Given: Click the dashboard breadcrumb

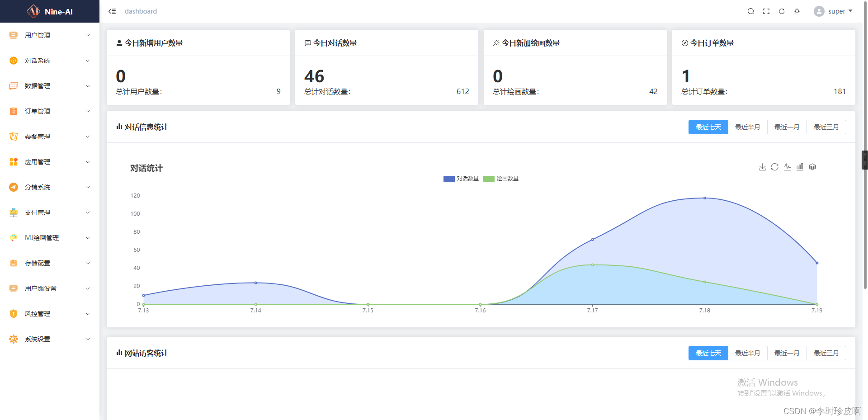Looking at the screenshot, I should [141, 11].
